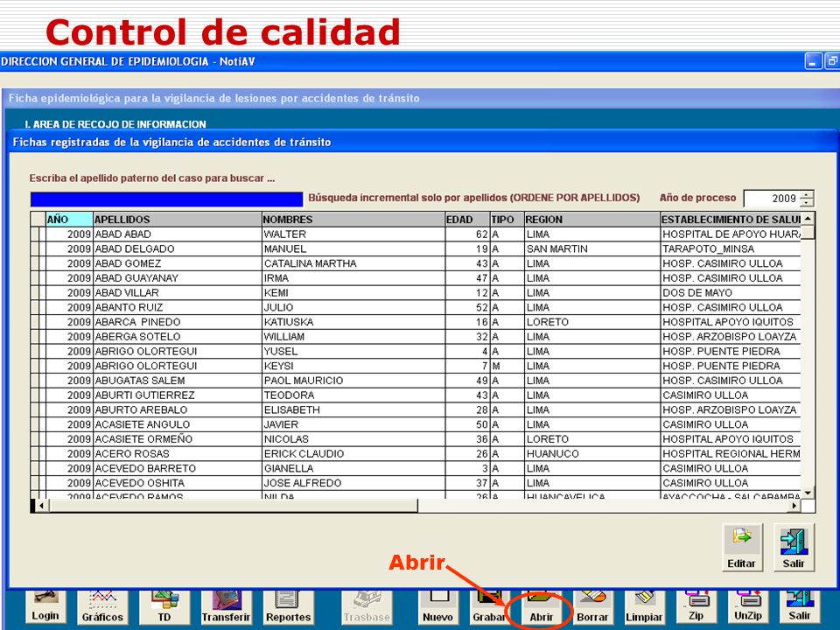Sort by the EDAD column header

pos(467,219)
